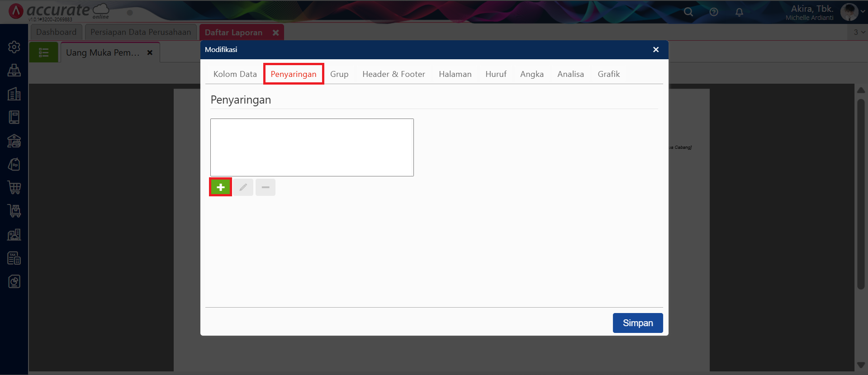Click the notification bell icon
868x375 pixels.
coord(739,12)
